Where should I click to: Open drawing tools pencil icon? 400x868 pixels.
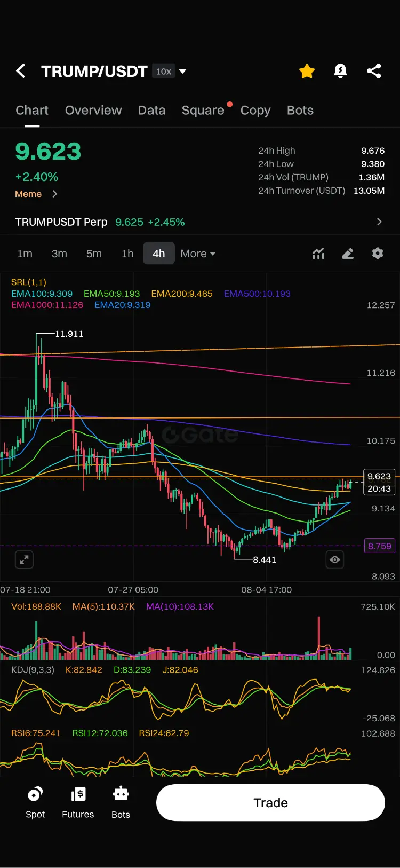tap(348, 254)
